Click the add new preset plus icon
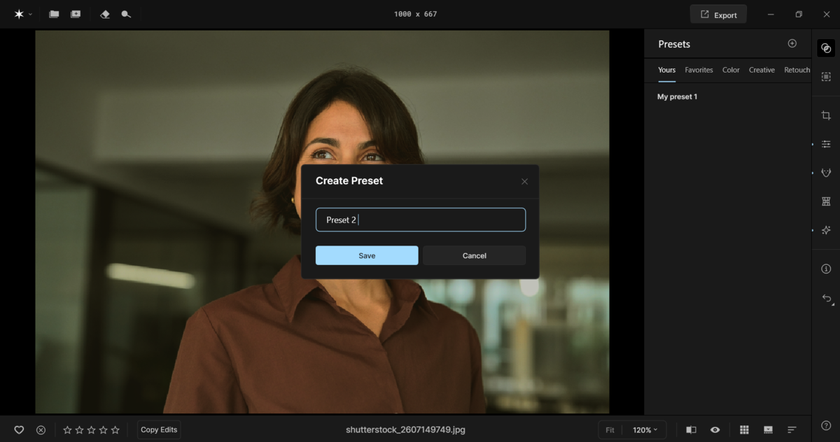840x442 pixels. [x=792, y=44]
